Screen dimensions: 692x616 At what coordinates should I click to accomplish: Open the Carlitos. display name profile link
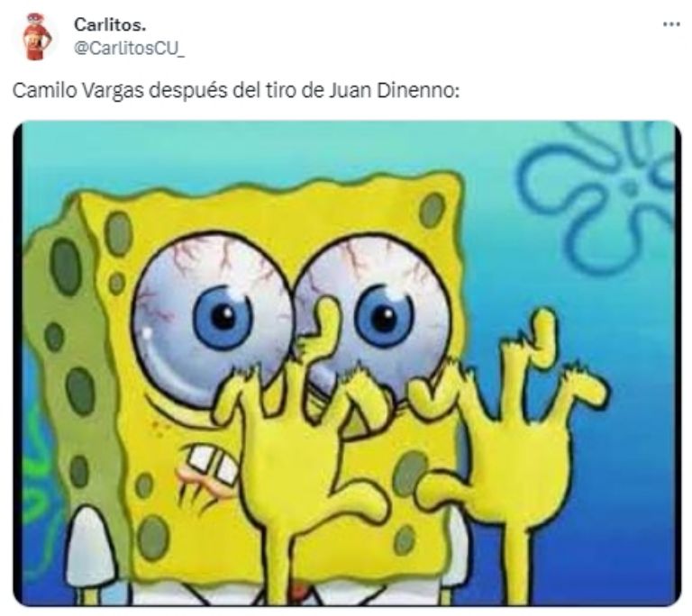(x=110, y=24)
